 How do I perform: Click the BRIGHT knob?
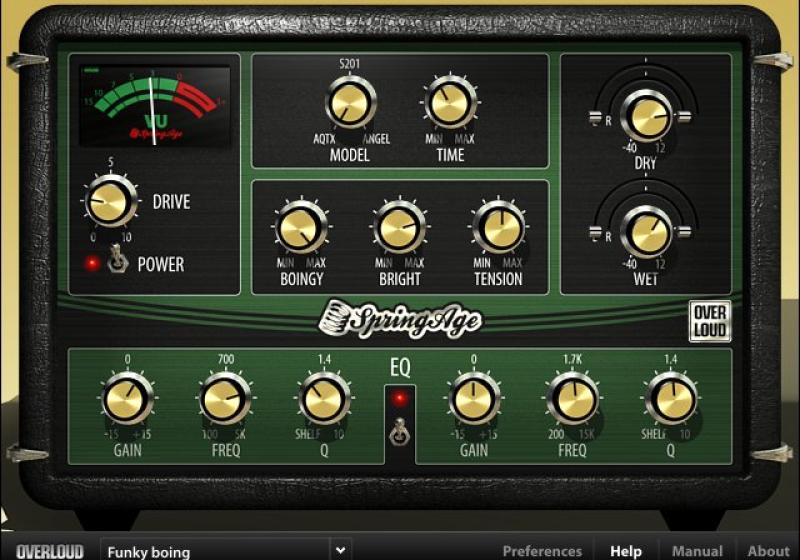[x=399, y=226]
